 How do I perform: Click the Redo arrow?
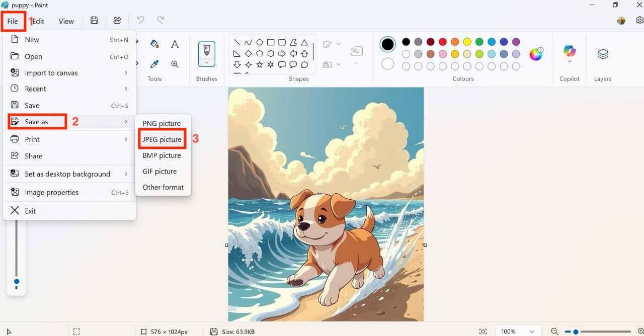click(160, 20)
